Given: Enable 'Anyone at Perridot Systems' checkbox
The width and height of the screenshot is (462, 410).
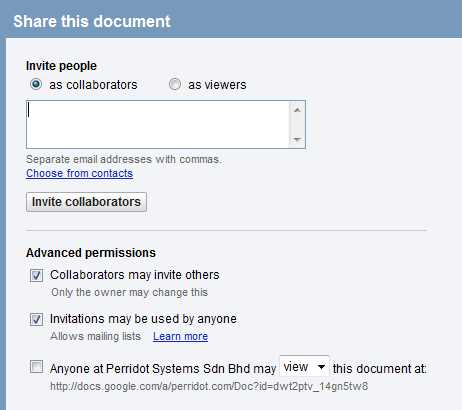Looking at the screenshot, I should point(36,367).
